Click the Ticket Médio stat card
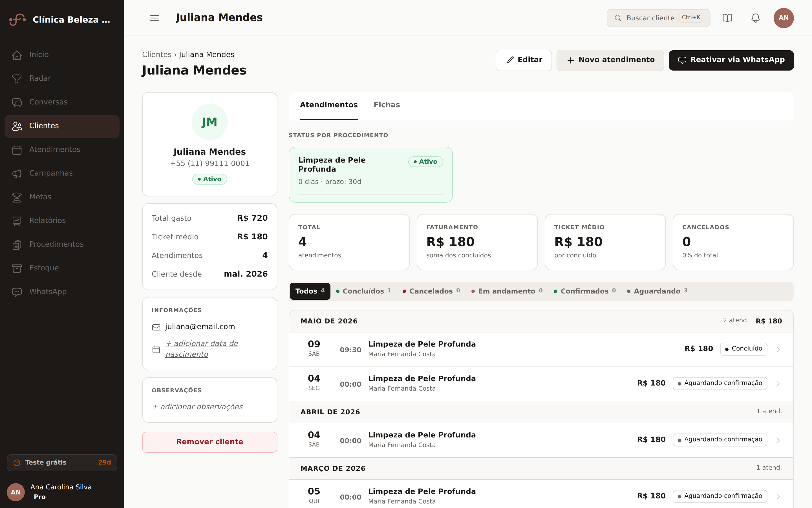Viewport: 812px width, 508px height. click(x=605, y=242)
